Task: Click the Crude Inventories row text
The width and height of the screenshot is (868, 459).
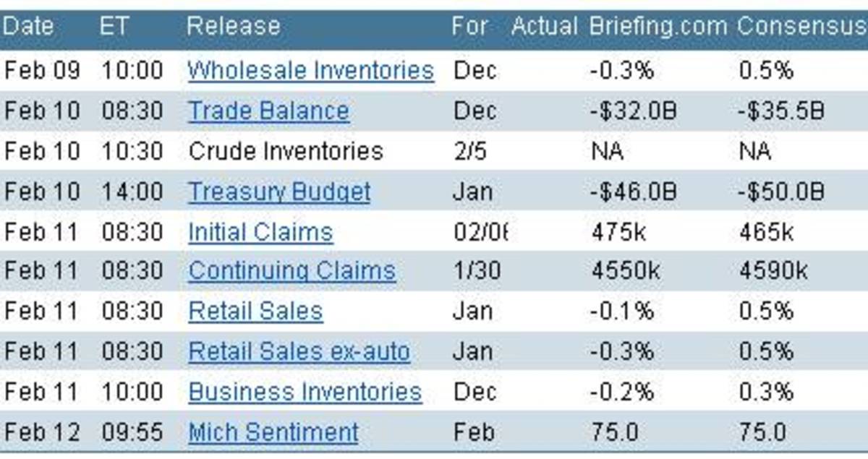Action: pos(285,152)
